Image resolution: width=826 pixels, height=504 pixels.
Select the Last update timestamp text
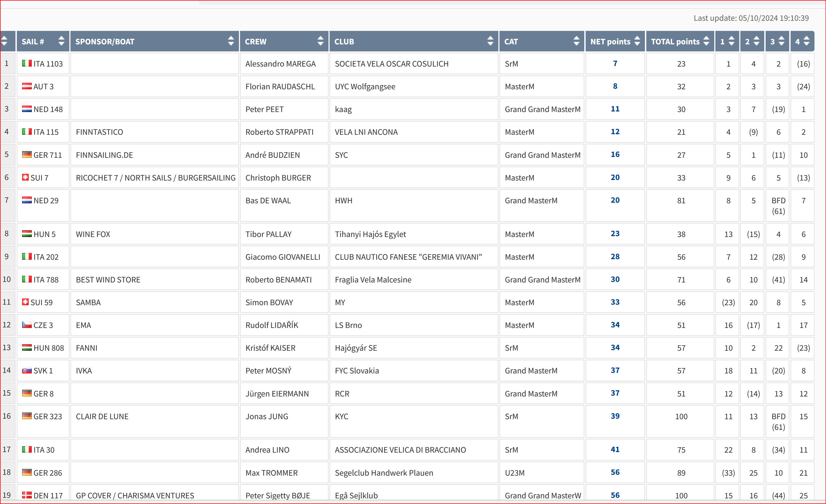coord(751,18)
